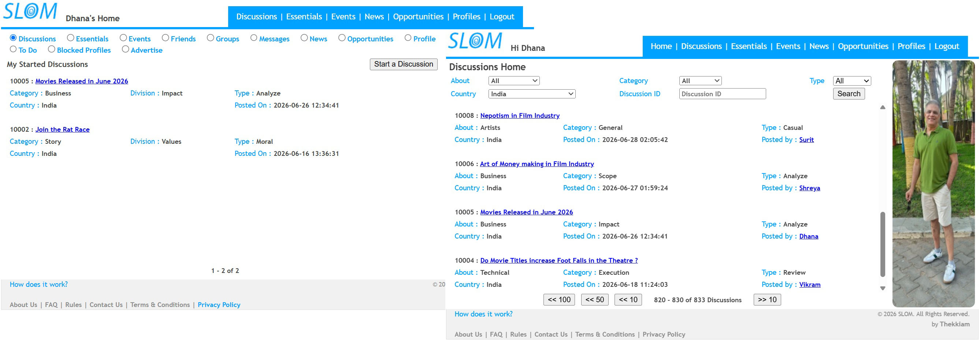Open Opportunities in Dhana's Home top menu
980x341 pixels.
pos(418,17)
